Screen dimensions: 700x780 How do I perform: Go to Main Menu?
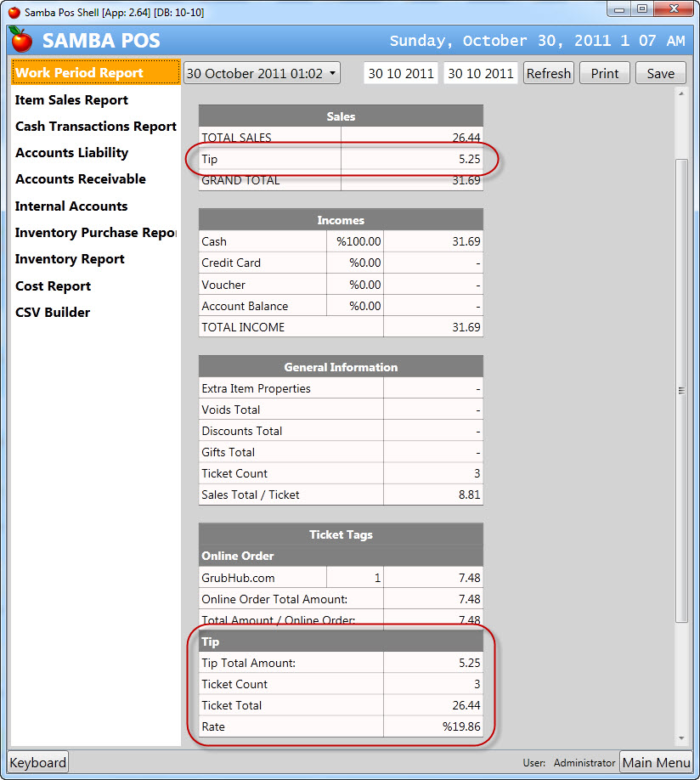click(656, 762)
